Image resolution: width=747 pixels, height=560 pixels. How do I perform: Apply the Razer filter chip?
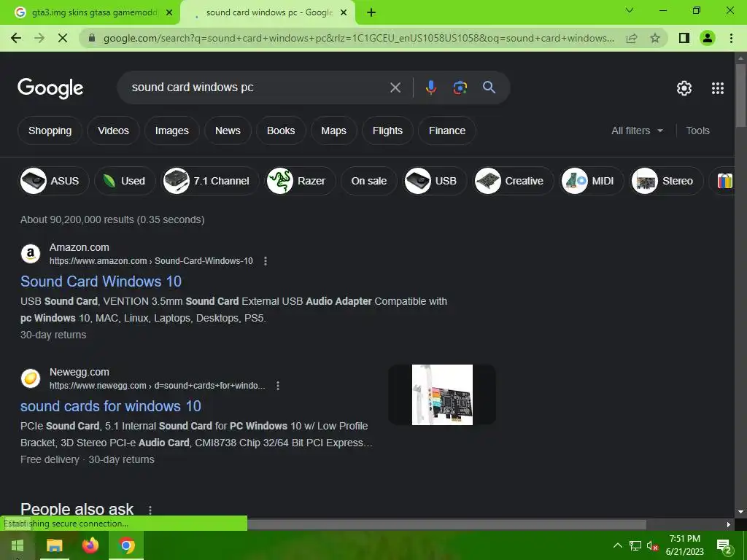(300, 181)
